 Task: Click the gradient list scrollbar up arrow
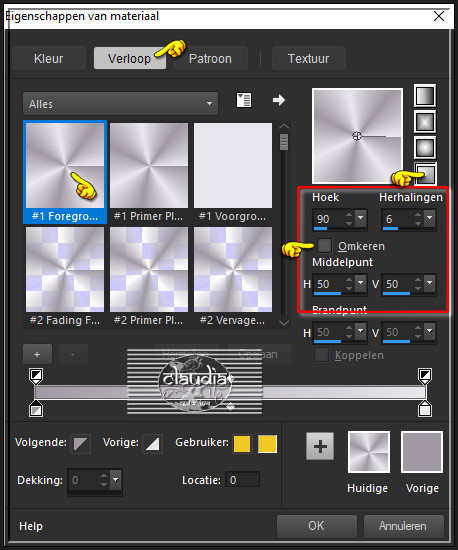tap(284, 126)
